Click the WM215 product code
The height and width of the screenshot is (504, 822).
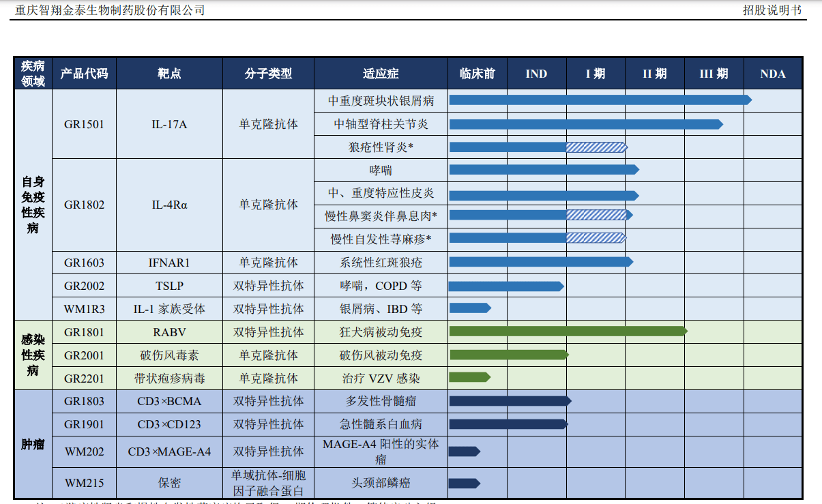click(x=84, y=483)
